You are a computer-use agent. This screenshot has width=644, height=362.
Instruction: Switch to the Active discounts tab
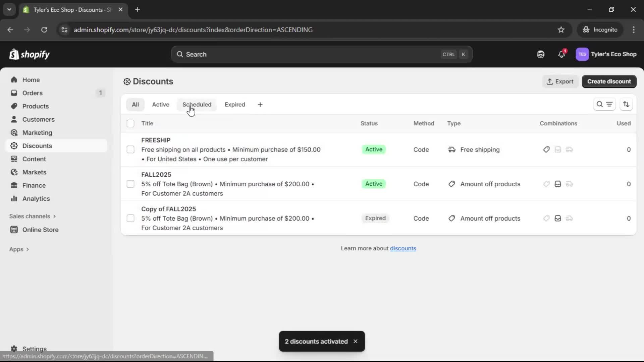(161, 105)
